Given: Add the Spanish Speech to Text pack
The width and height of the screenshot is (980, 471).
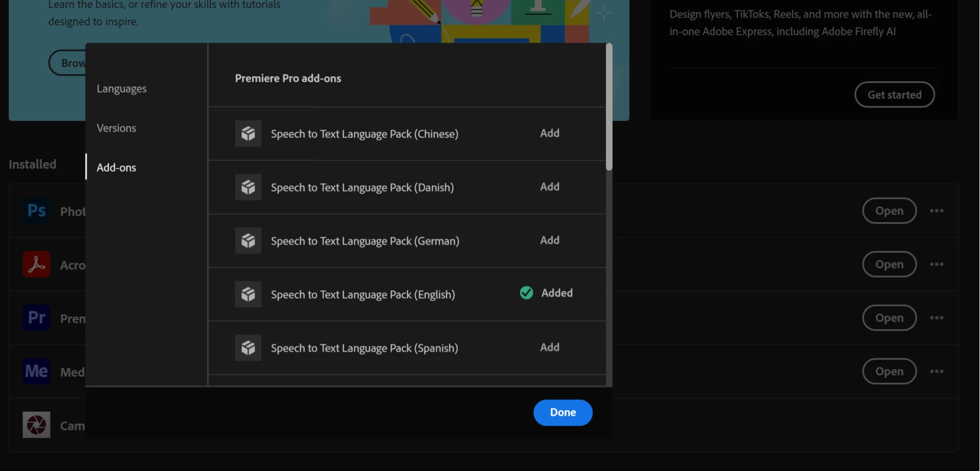Looking at the screenshot, I should tap(550, 347).
